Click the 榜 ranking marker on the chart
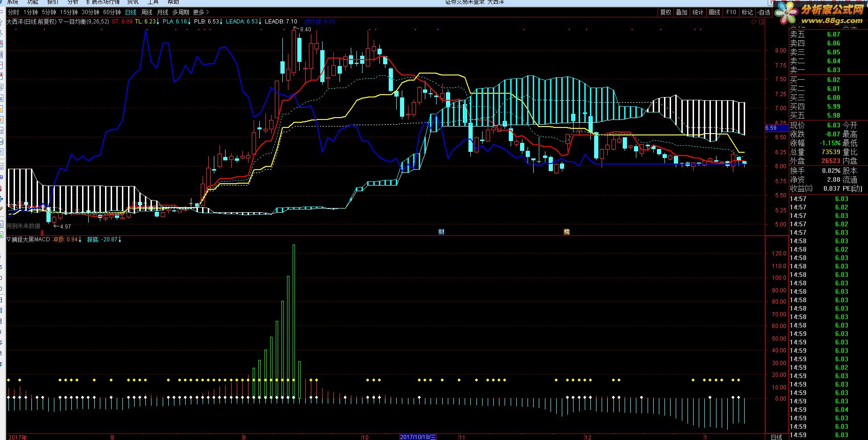This screenshot has width=868, height=440. tap(566, 231)
